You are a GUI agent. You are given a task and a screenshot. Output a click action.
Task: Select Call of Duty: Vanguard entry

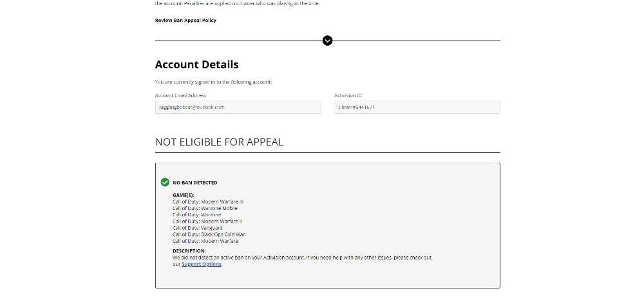coord(198,228)
